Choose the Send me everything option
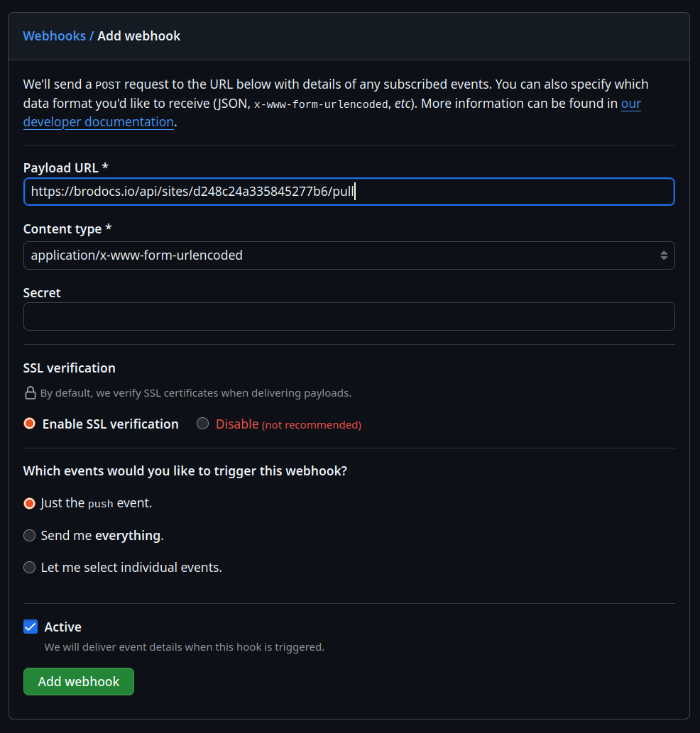The width and height of the screenshot is (700, 733). (x=30, y=536)
